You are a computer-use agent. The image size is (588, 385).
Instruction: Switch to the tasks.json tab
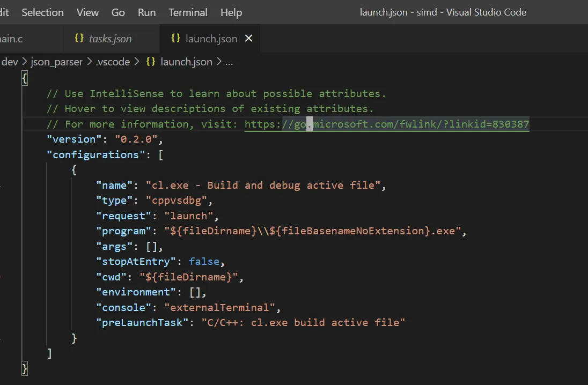click(x=111, y=39)
